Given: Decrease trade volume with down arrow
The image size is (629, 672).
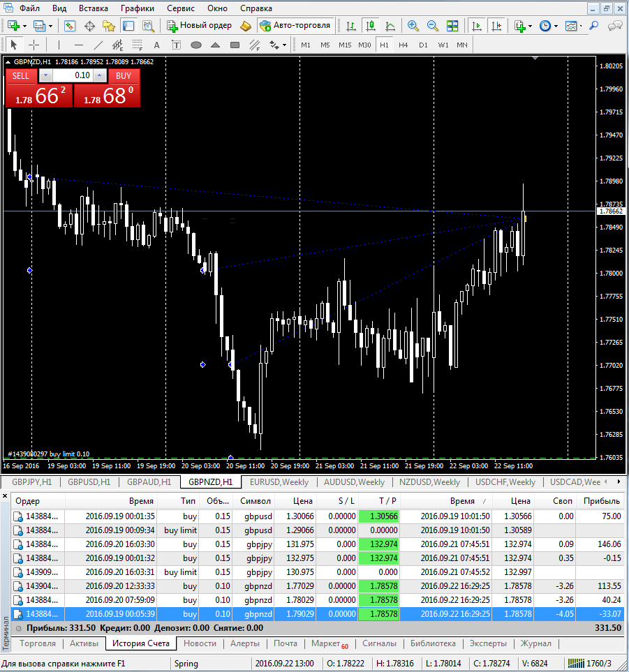Looking at the screenshot, I should click(46, 76).
